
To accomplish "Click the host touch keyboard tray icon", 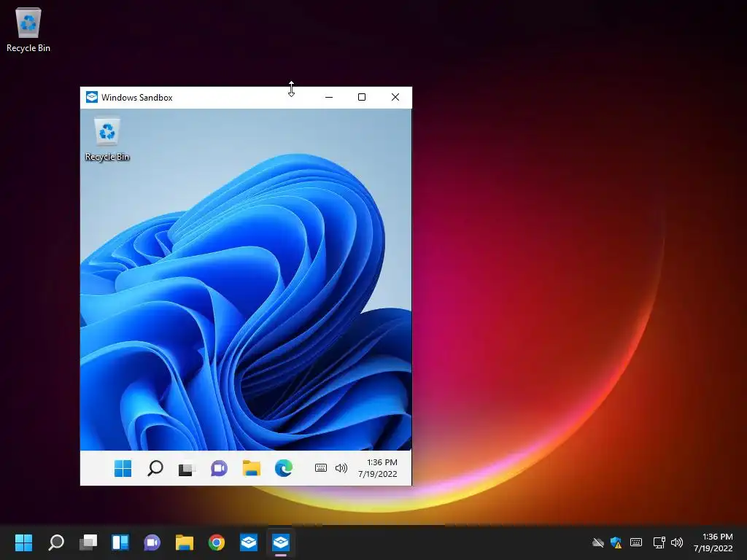I will [x=636, y=542].
